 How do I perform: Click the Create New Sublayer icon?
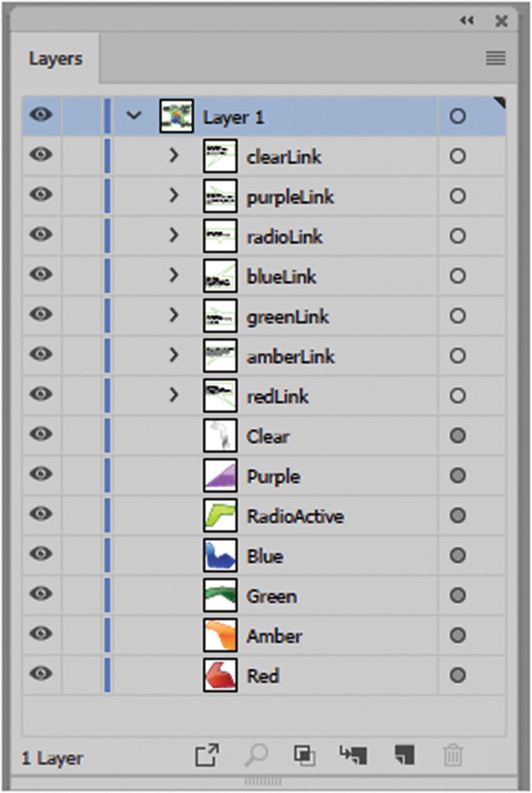pyautogui.click(x=353, y=755)
